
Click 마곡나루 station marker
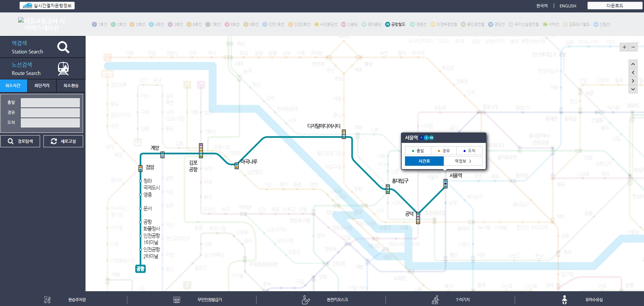tap(237, 165)
